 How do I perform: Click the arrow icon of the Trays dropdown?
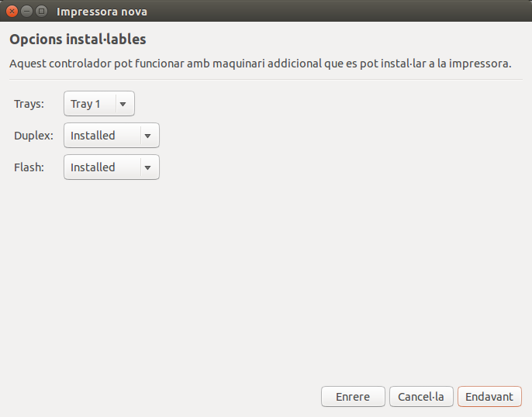[x=123, y=104]
